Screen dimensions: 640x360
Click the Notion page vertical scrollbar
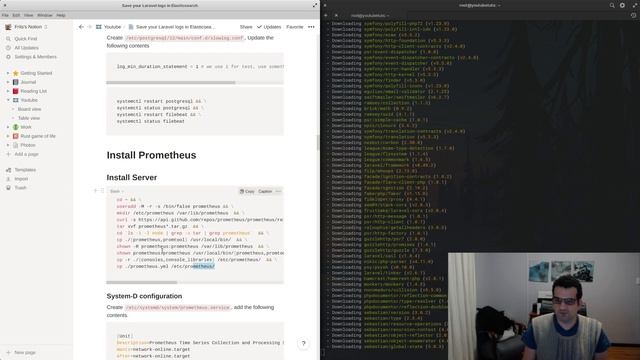click(318, 142)
